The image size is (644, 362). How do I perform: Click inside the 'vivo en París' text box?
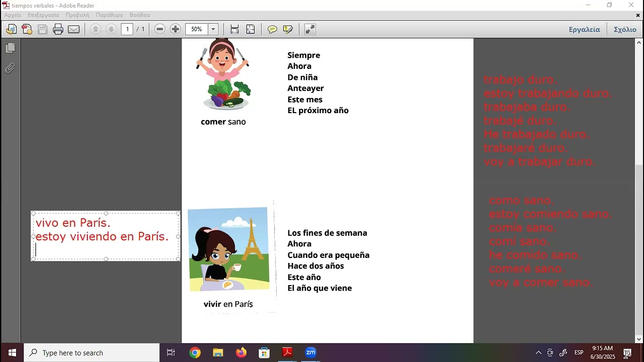tap(106, 236)
